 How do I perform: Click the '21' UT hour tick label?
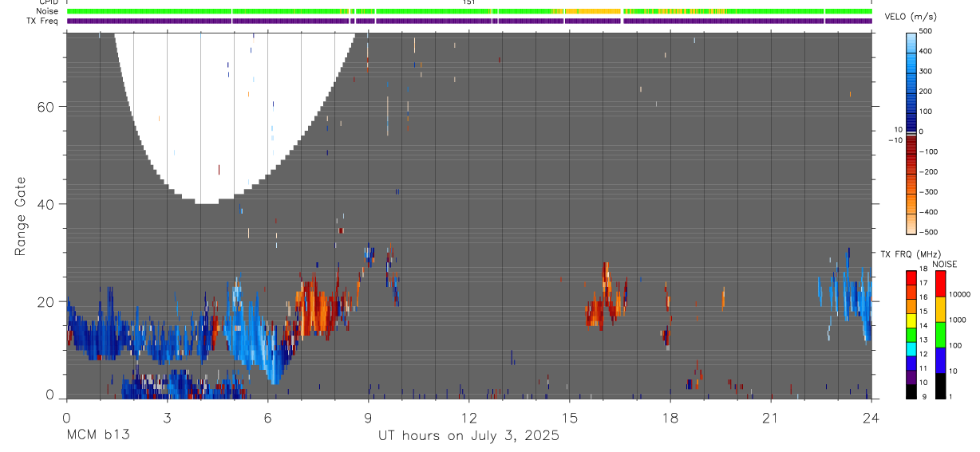point(770,418)
